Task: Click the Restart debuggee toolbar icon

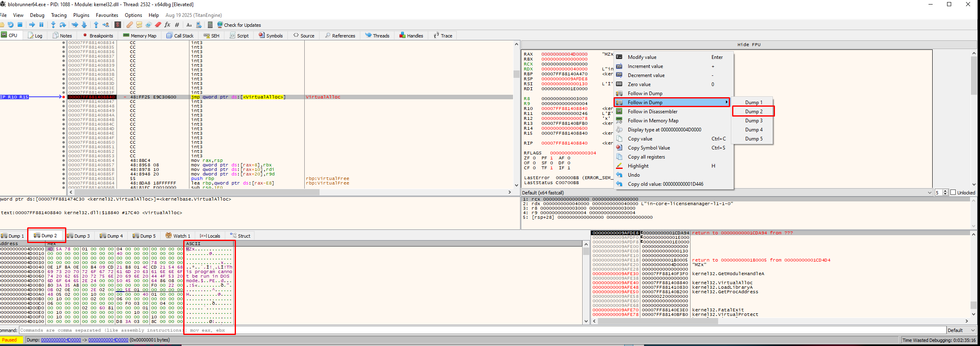Action: pyautogui.click(x=11, y=25)
